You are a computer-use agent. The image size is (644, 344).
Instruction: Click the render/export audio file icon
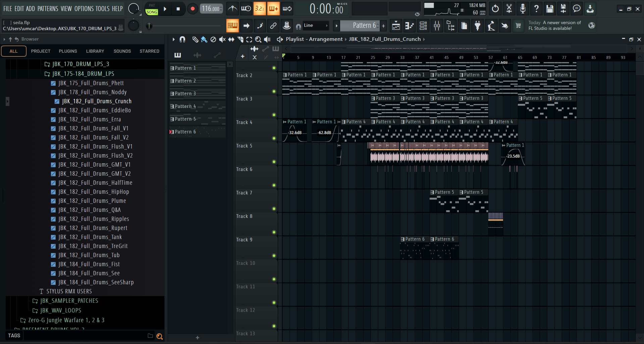[563, 9]
